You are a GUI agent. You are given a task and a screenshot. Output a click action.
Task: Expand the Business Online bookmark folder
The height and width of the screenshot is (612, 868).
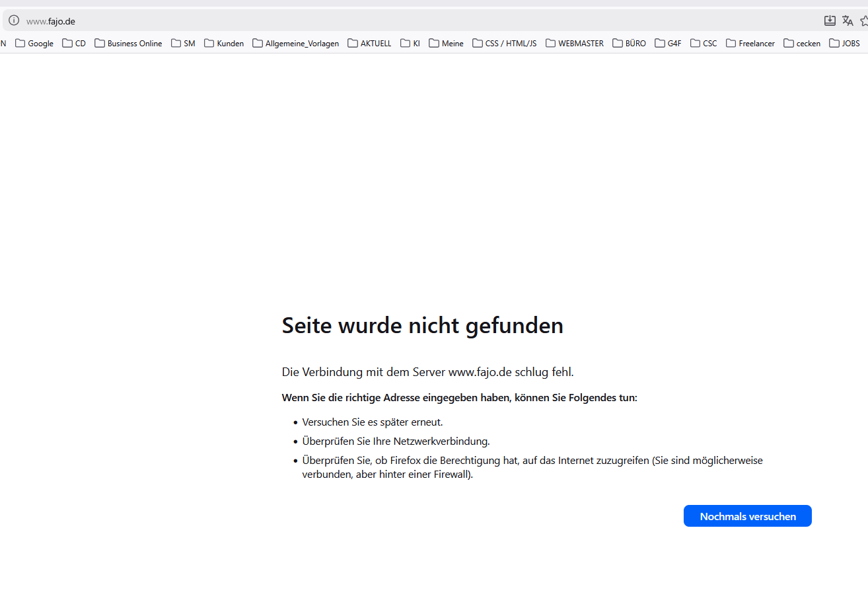(128, 44)
